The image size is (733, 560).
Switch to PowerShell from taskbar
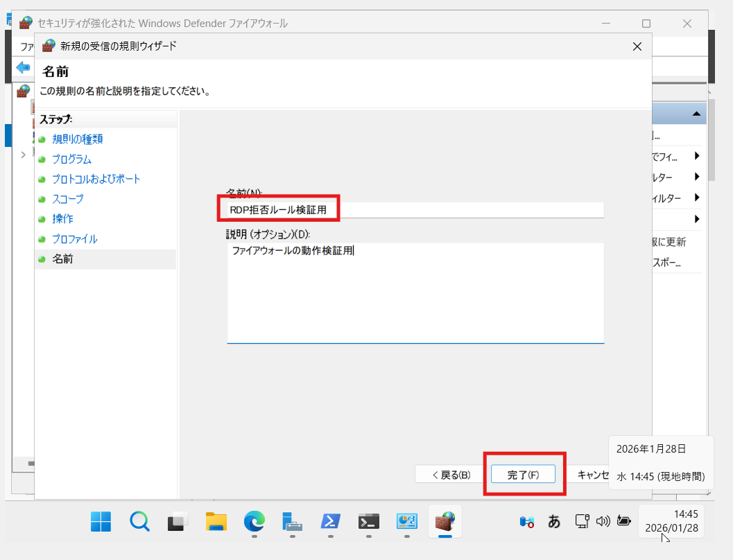[331, 521]
